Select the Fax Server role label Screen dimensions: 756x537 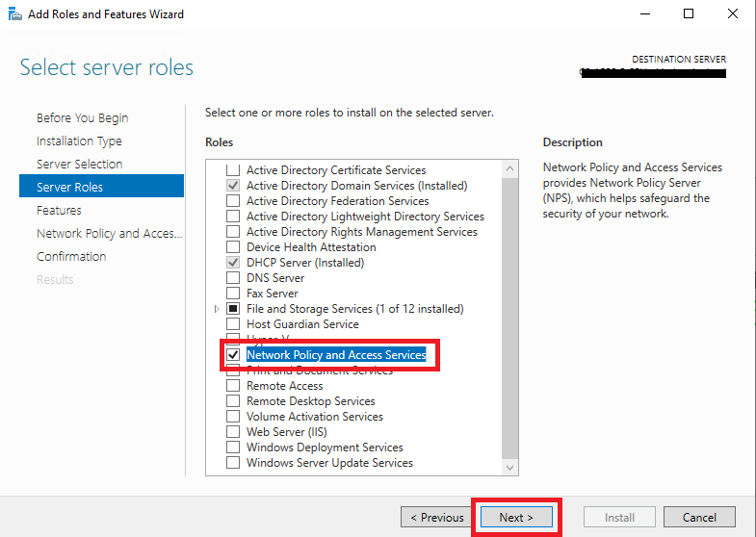tap(272, 294)
